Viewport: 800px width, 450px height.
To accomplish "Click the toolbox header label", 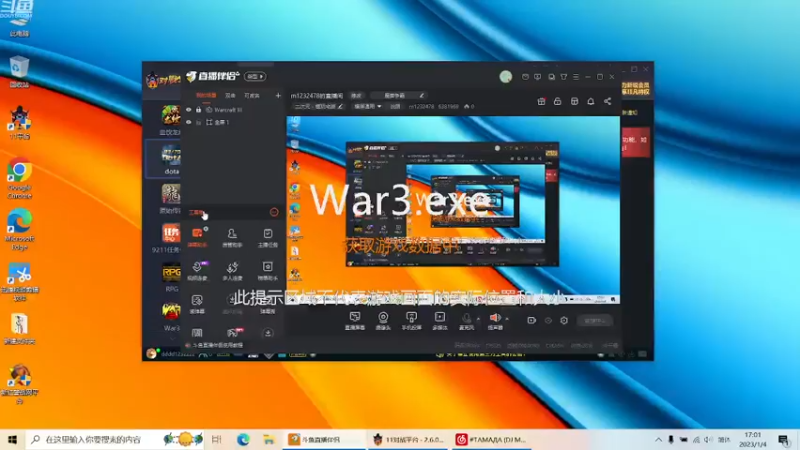I will click(x=196, y=212).
